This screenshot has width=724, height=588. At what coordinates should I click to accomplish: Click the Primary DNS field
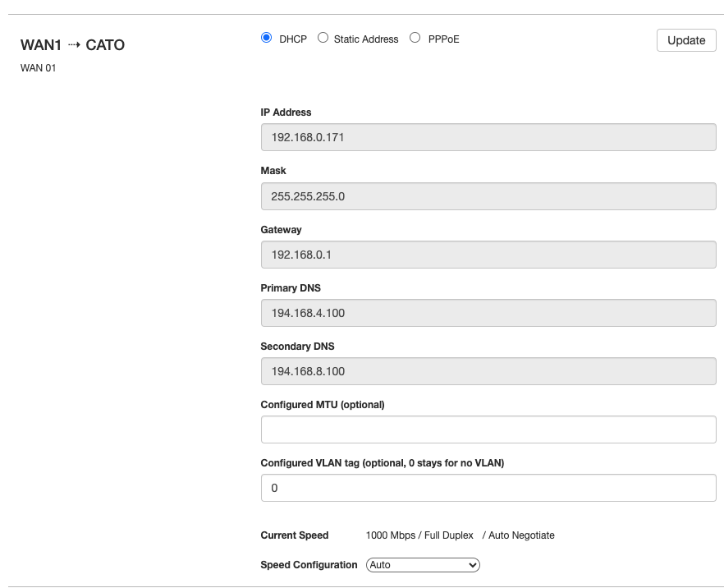[x=488, y=313]
